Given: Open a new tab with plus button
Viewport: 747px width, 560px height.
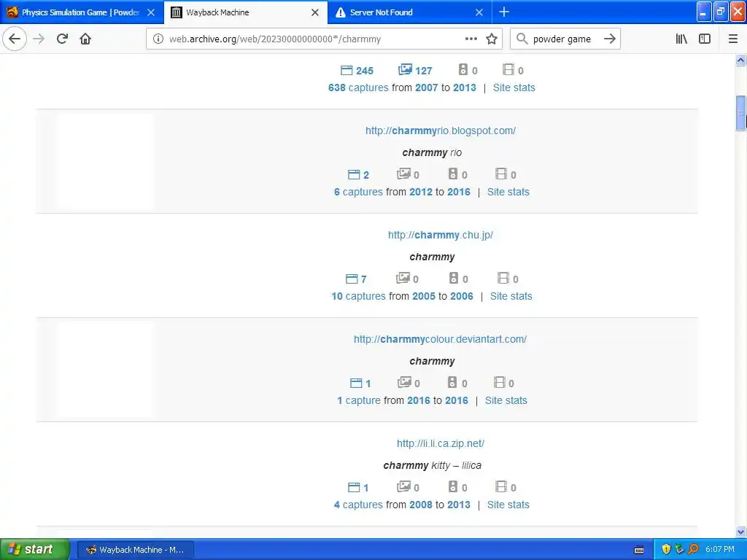Looking at the screenshot, I should [504, 12].
